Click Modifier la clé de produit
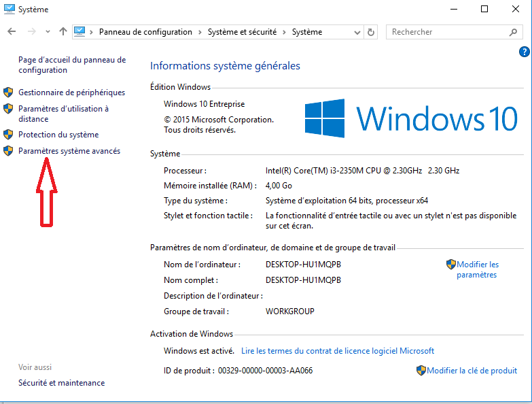This screenshot has height=404, width=532. (x=472, y=371)
